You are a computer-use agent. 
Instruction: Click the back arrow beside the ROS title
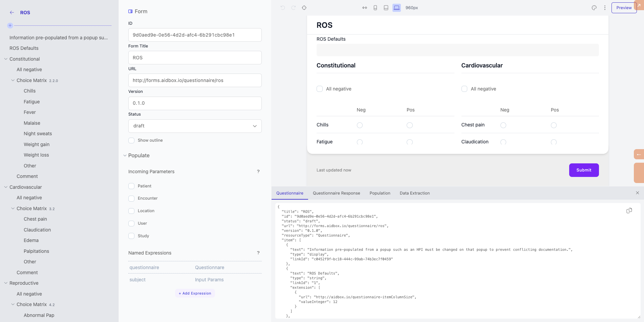tap(11, 12)
